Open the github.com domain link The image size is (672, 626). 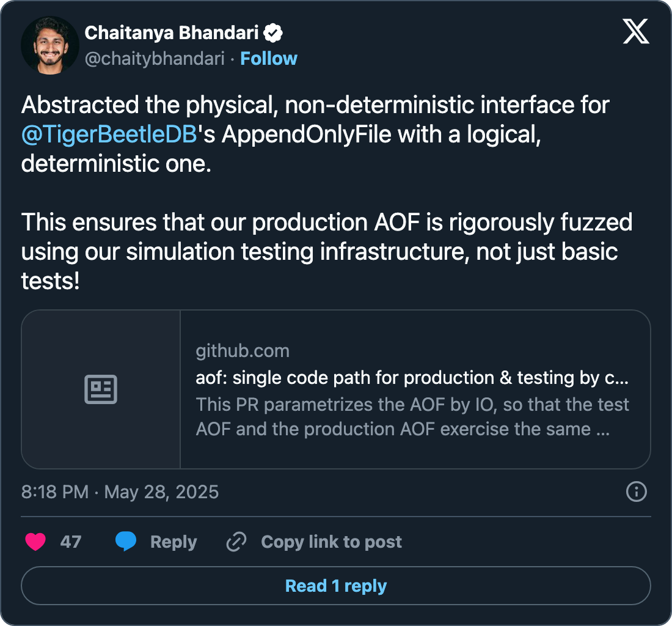coord(243,351)
